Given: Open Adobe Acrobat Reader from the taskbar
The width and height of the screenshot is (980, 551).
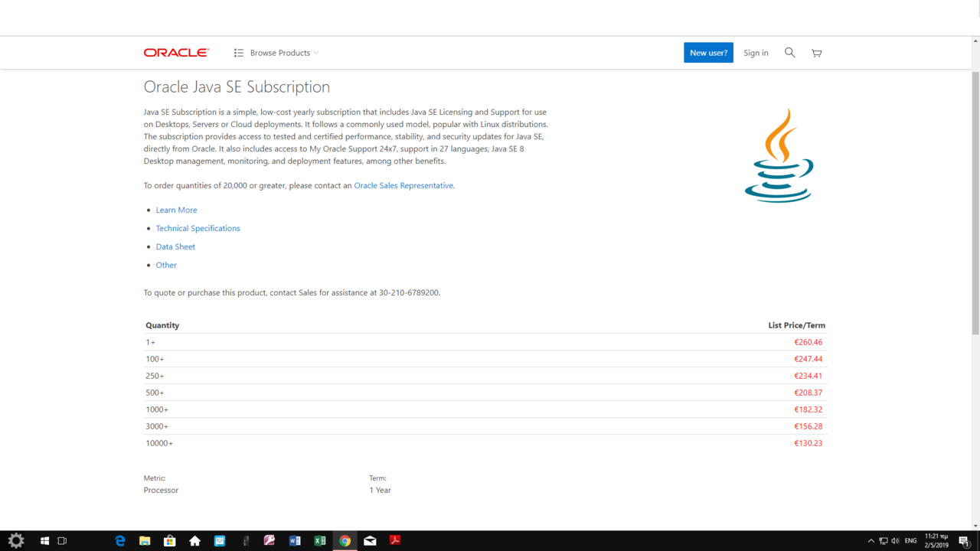Looking at the screenshot, I should 395,540.
